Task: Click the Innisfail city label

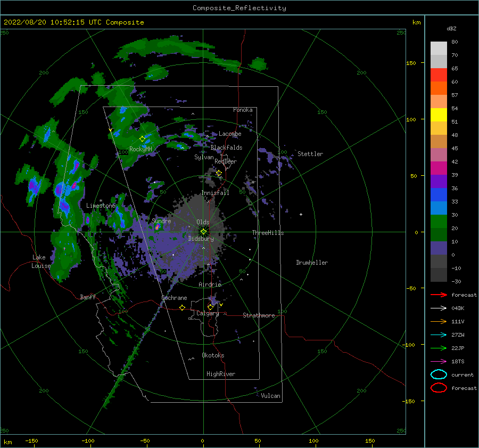Action: (215, 193)
